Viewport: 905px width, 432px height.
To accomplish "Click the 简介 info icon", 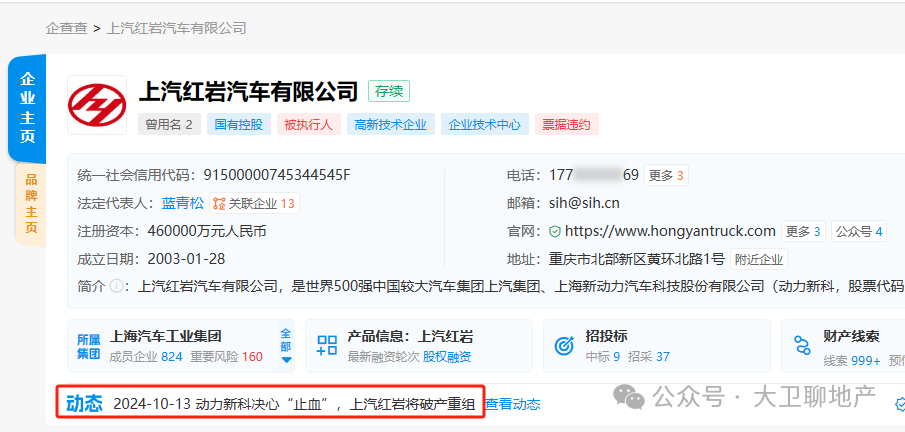I will click(x=116, y=286).
